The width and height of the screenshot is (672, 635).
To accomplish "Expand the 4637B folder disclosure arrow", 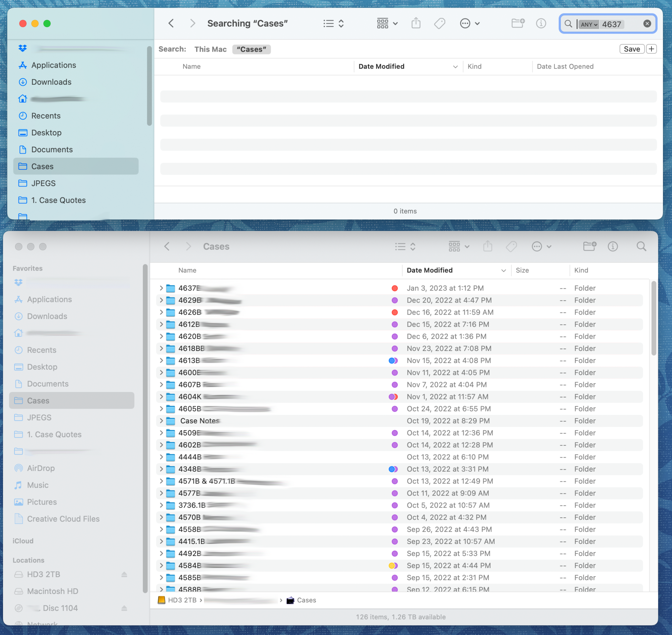I will (161, 288).
